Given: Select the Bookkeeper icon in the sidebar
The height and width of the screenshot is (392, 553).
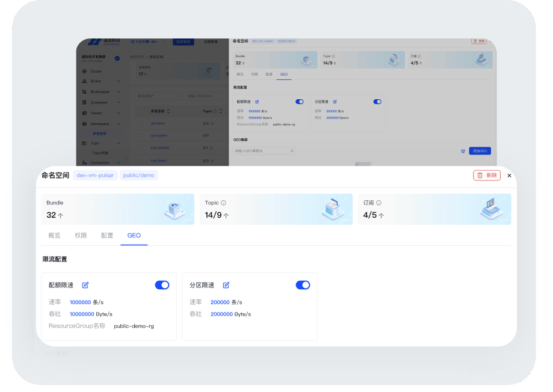Looking at the screenshot, I should [x=84, y=91].
